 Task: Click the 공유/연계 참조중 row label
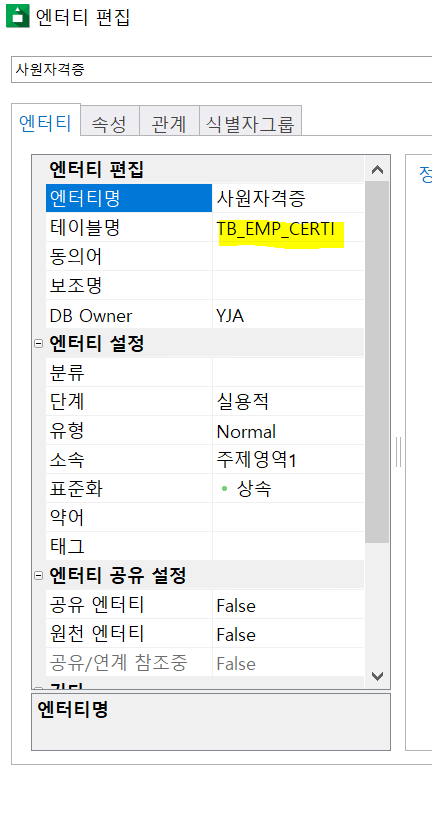[x=118, y=663]
